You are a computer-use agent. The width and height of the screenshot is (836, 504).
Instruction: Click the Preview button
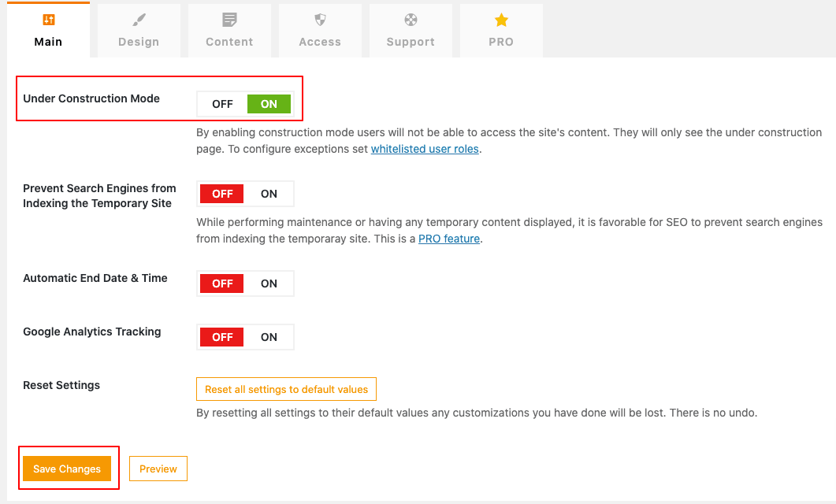pos(158,469)
